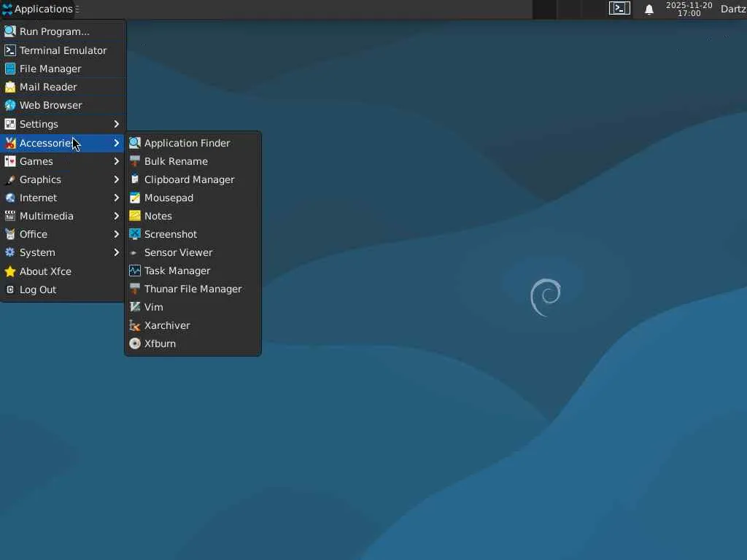Expand the Internet submenu arrow

click(x=116, y=198)
